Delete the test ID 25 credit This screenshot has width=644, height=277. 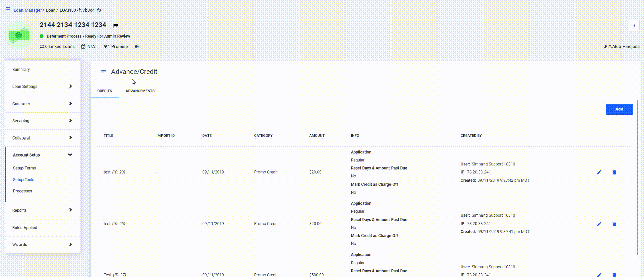tap(614, 224)
